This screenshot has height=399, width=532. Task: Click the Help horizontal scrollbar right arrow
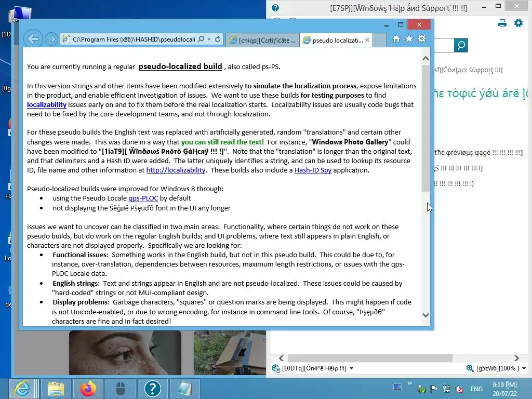[516, 358]
